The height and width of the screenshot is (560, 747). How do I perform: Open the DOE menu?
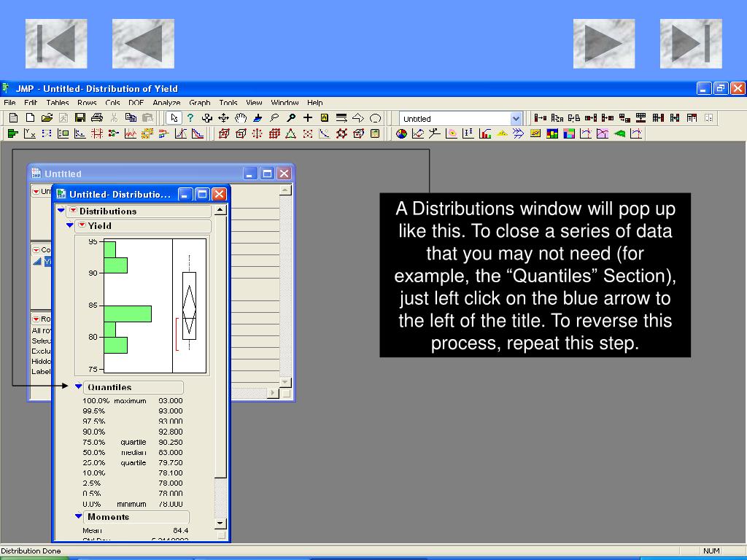(x=136, y=102)
